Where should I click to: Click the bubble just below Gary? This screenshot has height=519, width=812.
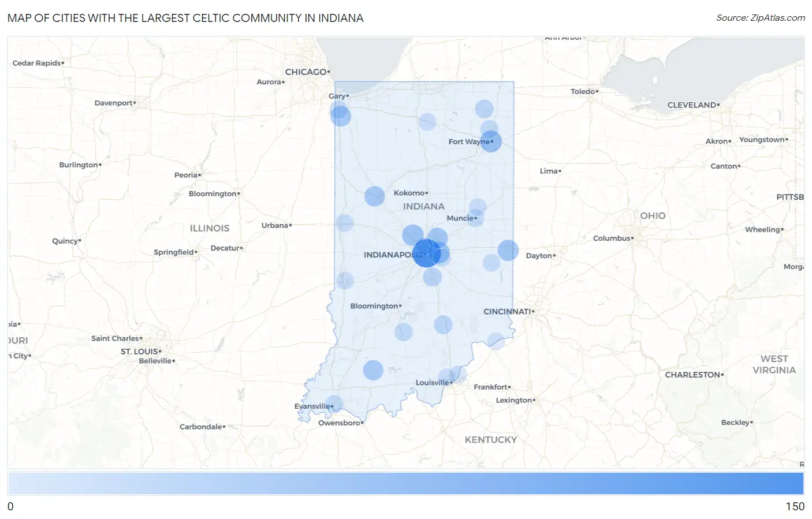[x=341, y=115]
